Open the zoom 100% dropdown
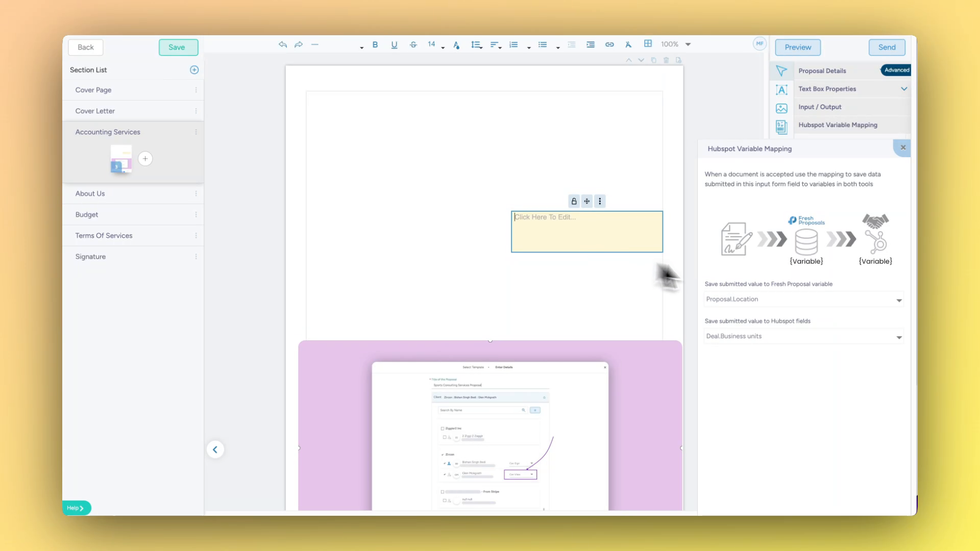Screen dimensions: 980x551 pyautogui.click(x=688, y=44)
